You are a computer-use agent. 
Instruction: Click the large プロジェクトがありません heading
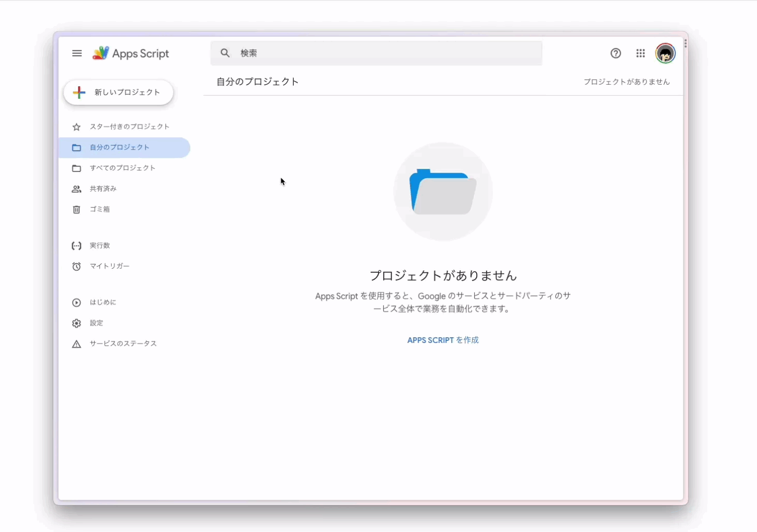(443, 275)
